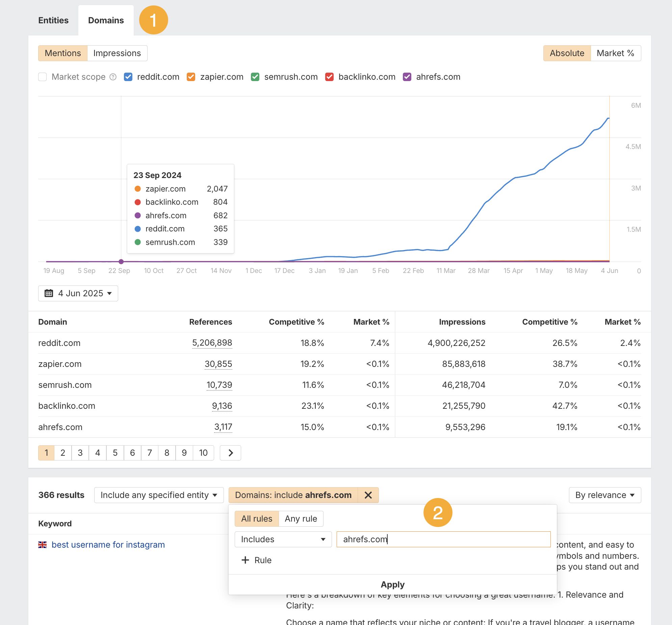Image resolution: width=672 pixels, height=625 pixels.
Task: Open the Include any specified entity dropdown
Action: tap(158, 495)
